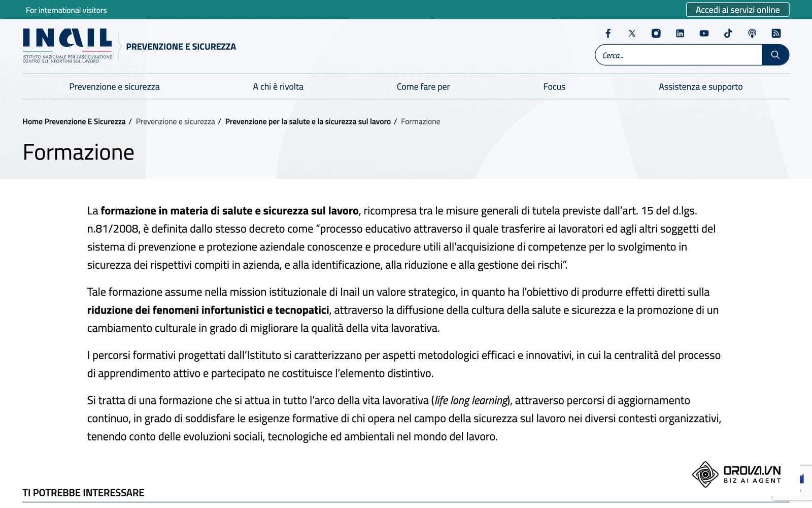812x508 pixels.
Task: Open Assistenza e supporto menu
Action: [x=700, y=87]
